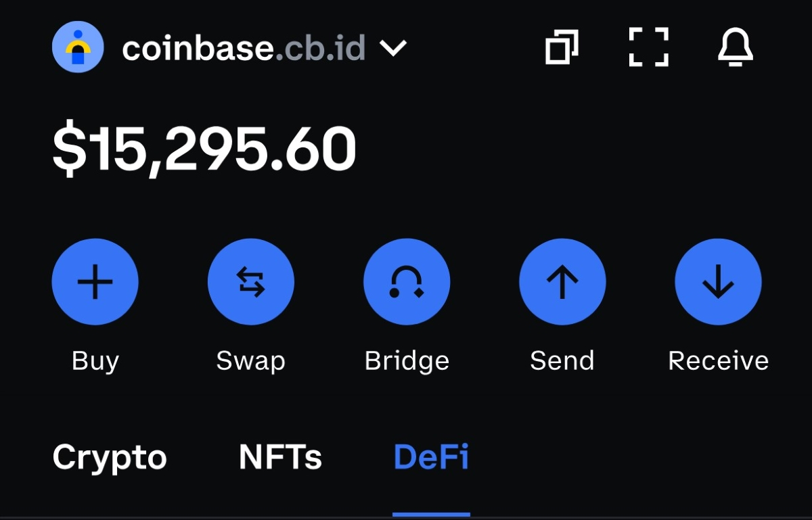This screenshot has width=812, height=520.
Task: Tap the Receive label text
Action: pos(719,360)
